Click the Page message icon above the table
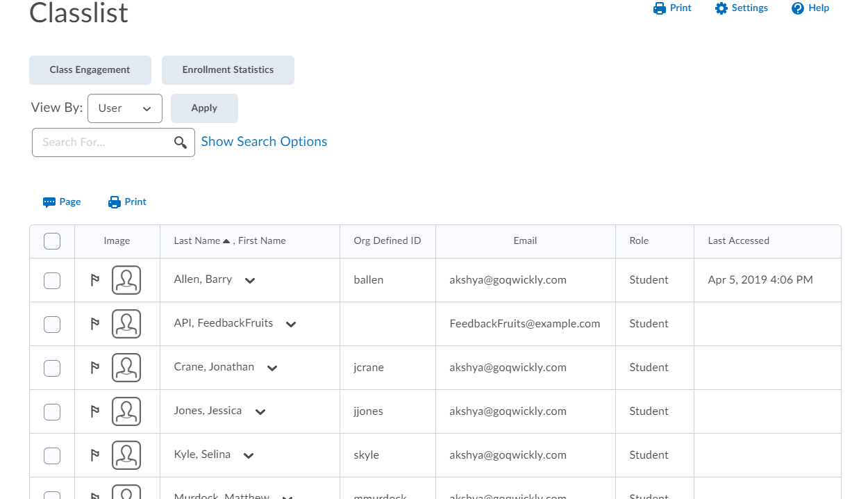The image size is (868, 499). pos(49,202)
